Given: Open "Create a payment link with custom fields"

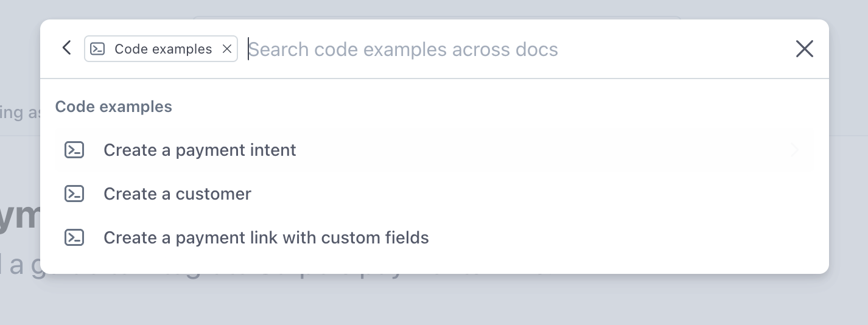Looking at the screenshot, I should click(266, 237).
